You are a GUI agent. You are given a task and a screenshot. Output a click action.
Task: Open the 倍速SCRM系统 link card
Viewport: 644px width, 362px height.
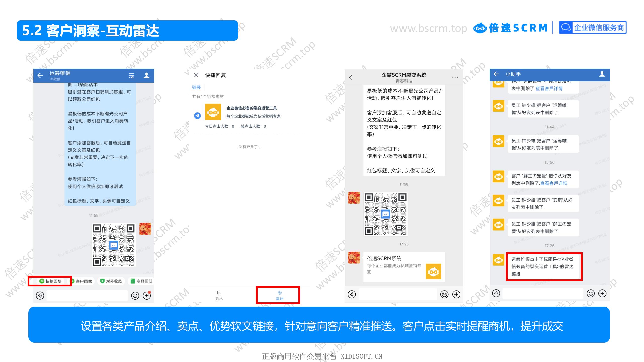point(404,267)
